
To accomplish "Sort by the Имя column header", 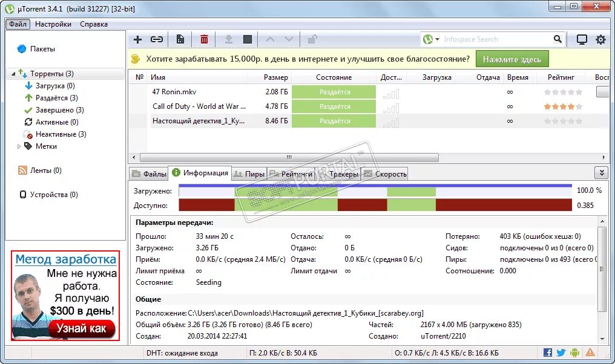I will click(x=197, y=77).
